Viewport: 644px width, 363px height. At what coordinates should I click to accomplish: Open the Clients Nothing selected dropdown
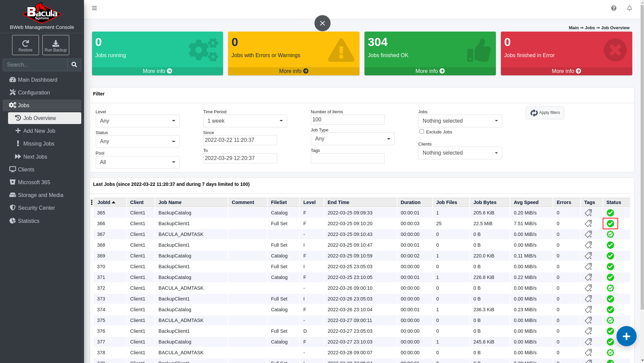[x=460, y=153]
